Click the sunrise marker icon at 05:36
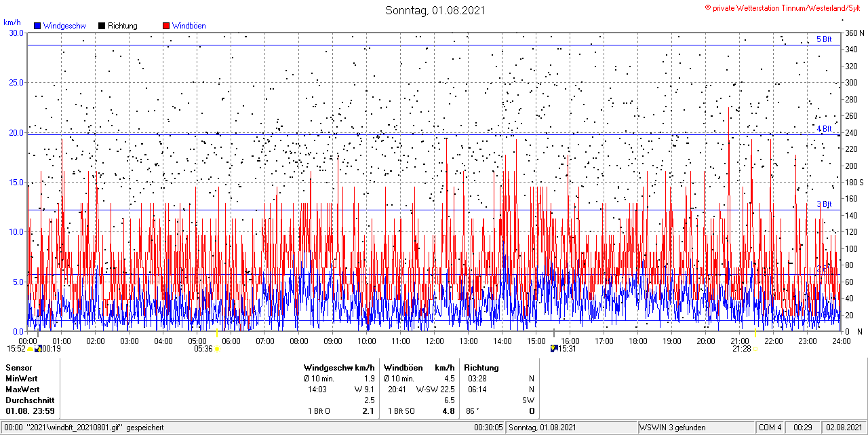The image size is (868, 435). (217, 349)
